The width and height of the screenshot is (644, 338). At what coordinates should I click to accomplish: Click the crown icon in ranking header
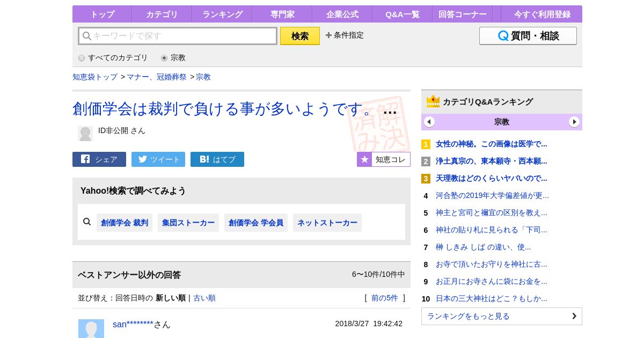tap(433, 101)
